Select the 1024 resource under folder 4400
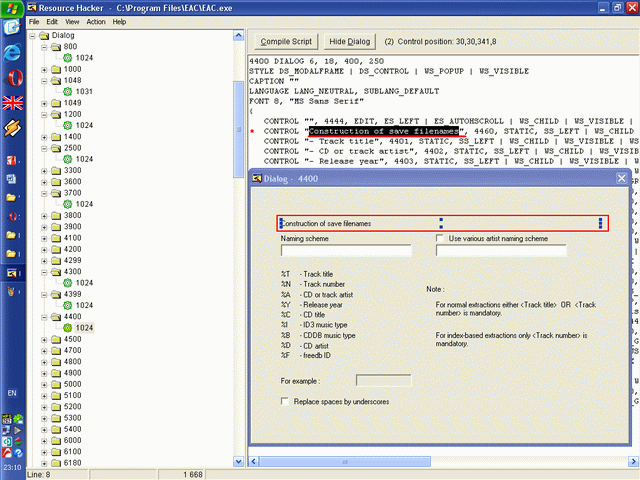The image size is (640, 480). (84, 328)
